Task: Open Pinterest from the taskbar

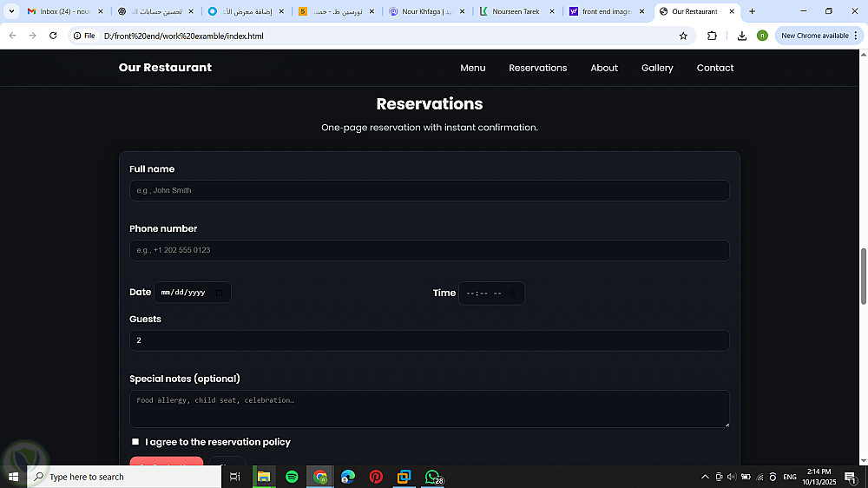Action: (376, 477)
